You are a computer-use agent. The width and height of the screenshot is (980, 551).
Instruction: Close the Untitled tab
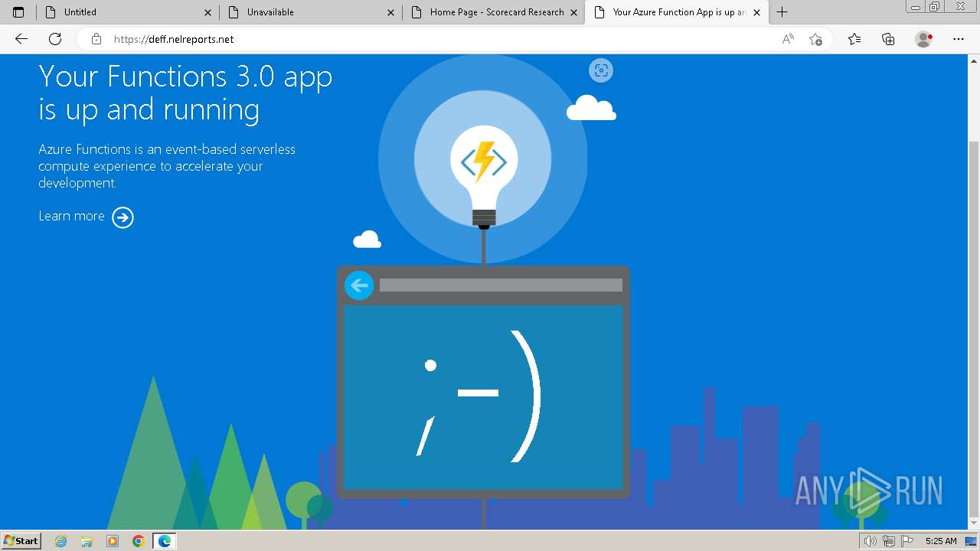tap(207, 12)
